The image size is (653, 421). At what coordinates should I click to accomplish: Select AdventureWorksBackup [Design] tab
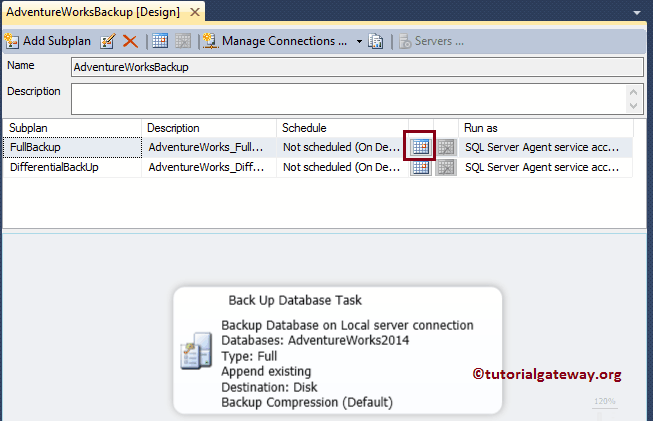point(93,12)
